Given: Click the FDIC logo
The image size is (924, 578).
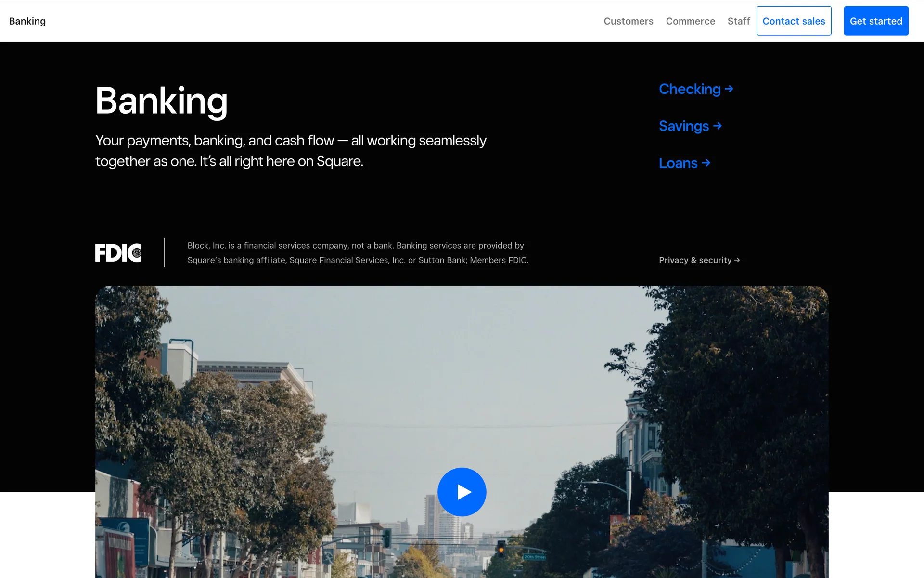Looking at the screenshot, I should pos(118,253).
